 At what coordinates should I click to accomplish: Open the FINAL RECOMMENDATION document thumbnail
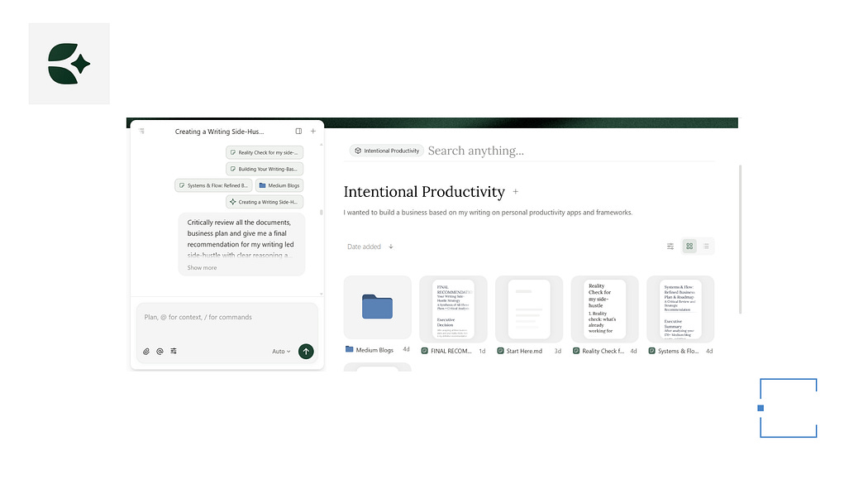tap(453, 309)
